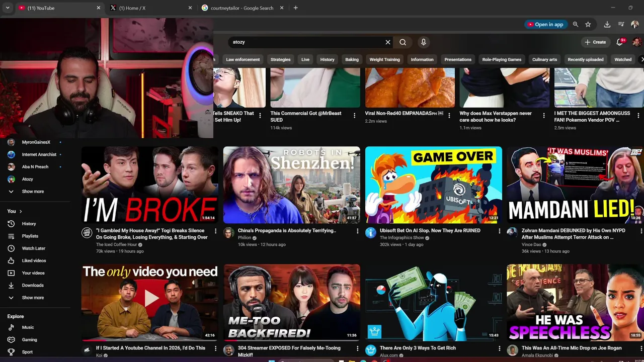644x362 pixels.
Task: Select the Law enforcement filter chip
Action: (243, 59)
